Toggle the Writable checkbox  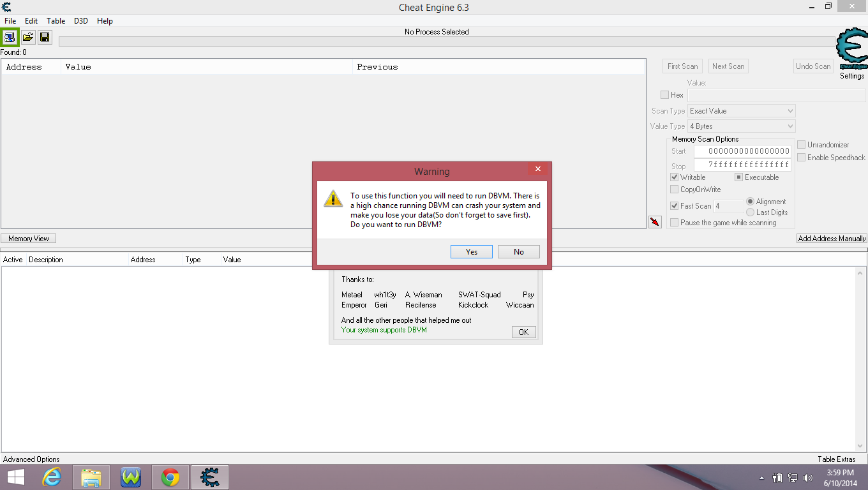[x=674, y=177]
